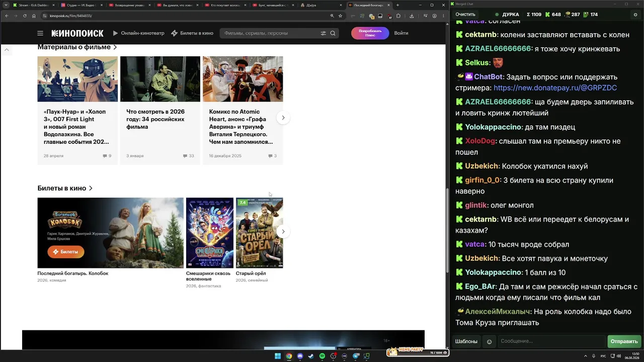Click 'Отправить' send button

pyautogui.click(x=624, y=342)
